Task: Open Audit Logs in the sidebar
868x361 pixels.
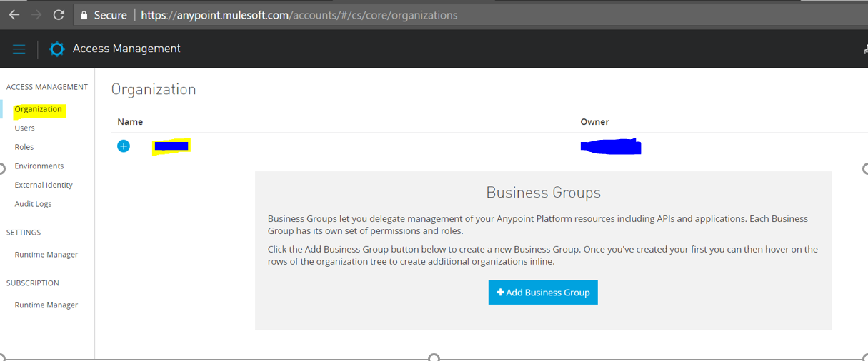Action: click(33, 204)
